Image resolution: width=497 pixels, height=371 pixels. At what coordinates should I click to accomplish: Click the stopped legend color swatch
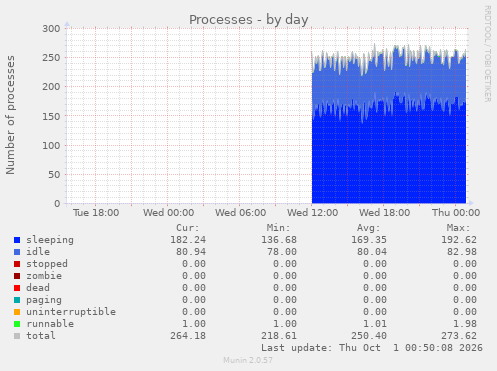tap(17, 264)
